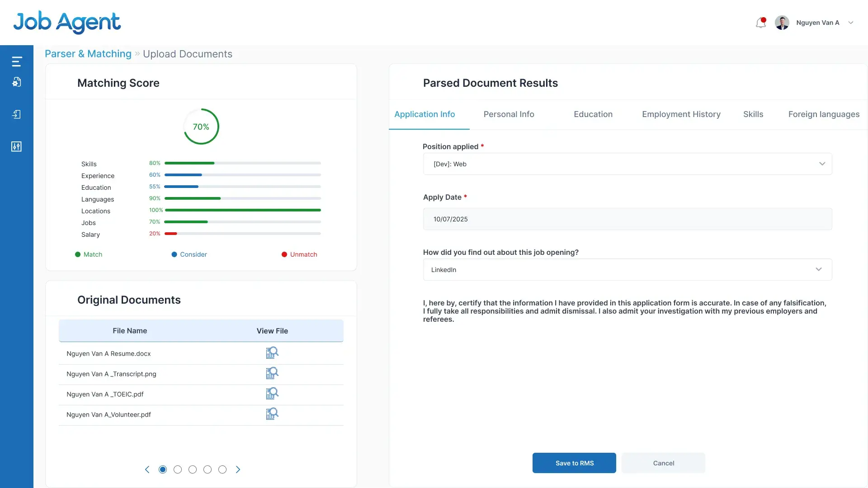Select the Nguyen Van A_Volunteer.pdf filename
The image size is (868, 488).
tap(108, 415)
